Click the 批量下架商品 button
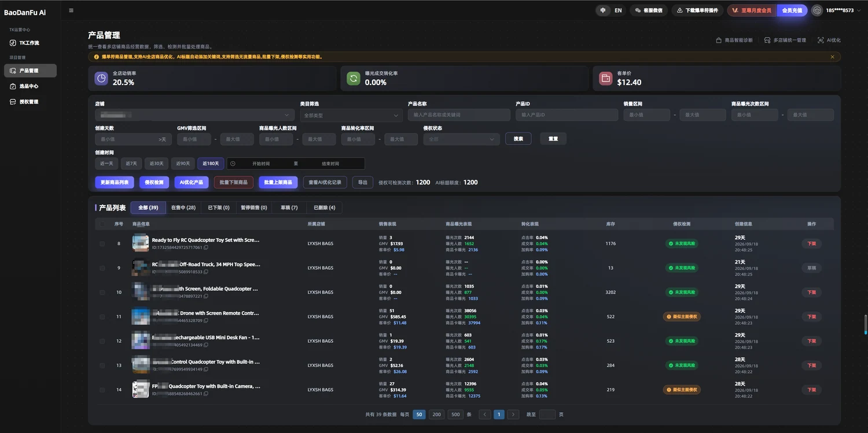 coord(234,182)
